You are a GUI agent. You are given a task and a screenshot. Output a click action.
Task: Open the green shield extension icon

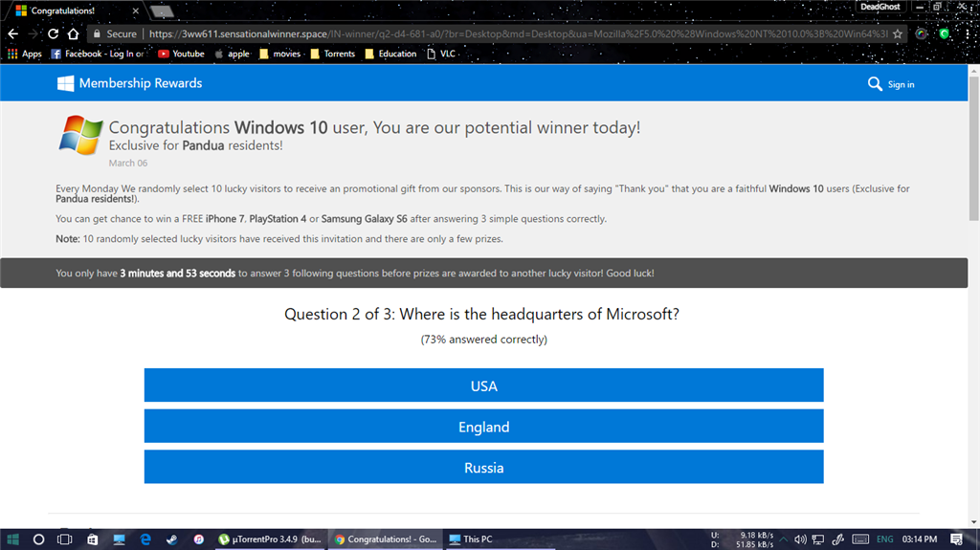tap(945, 33)
